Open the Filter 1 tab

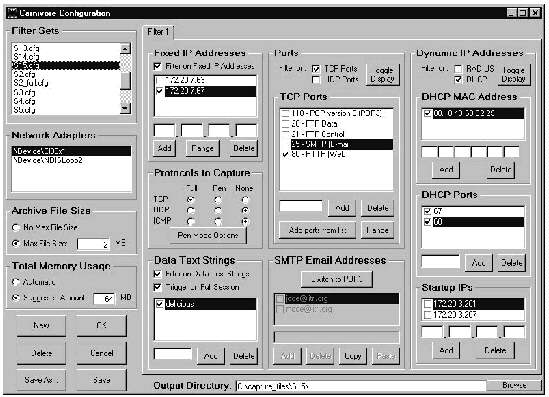click(158, 32)
